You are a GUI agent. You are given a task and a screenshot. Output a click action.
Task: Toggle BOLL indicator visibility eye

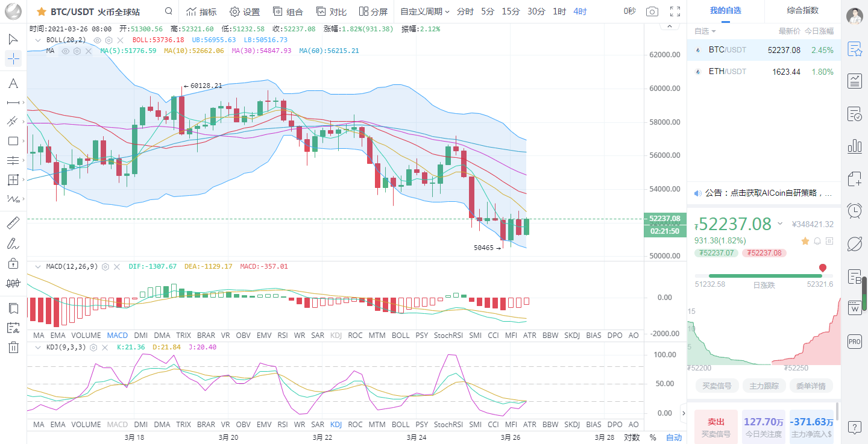[97, 40]
